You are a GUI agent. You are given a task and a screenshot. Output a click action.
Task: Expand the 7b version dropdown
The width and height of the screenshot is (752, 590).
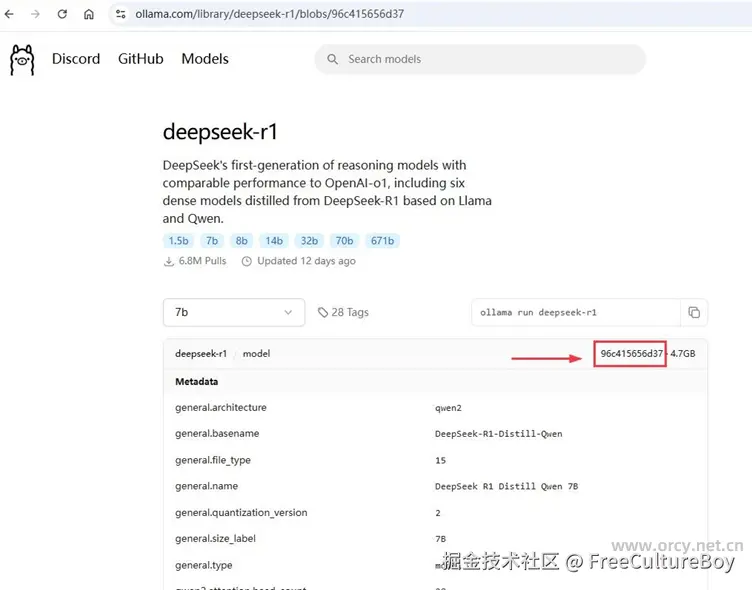click(234, 312)
